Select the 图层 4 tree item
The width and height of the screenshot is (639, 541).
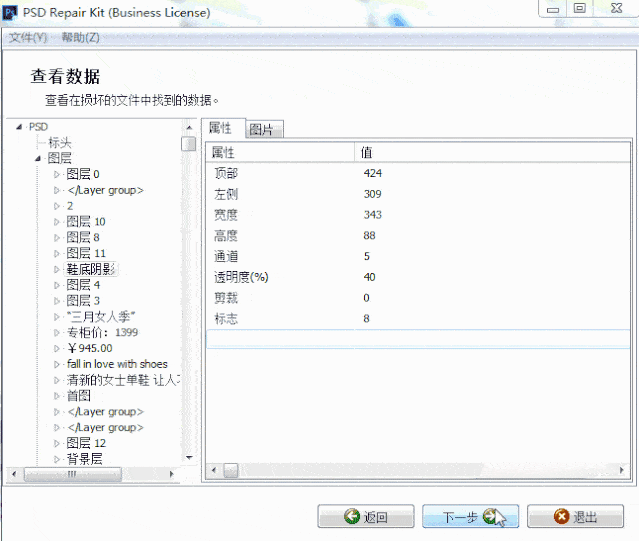(83, 285)
